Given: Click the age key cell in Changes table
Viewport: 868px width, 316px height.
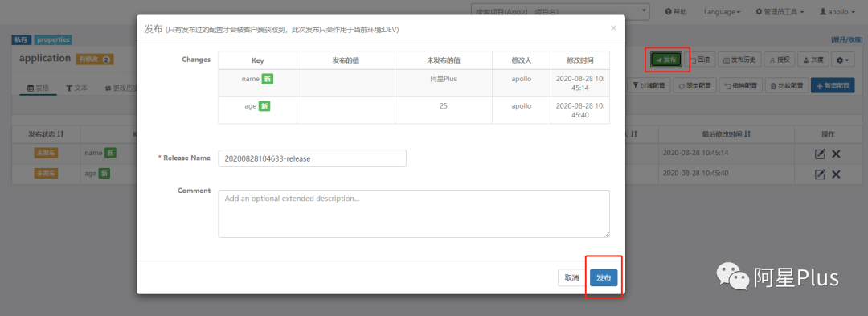Looking at the screenshot, I should tap(257, 110).
